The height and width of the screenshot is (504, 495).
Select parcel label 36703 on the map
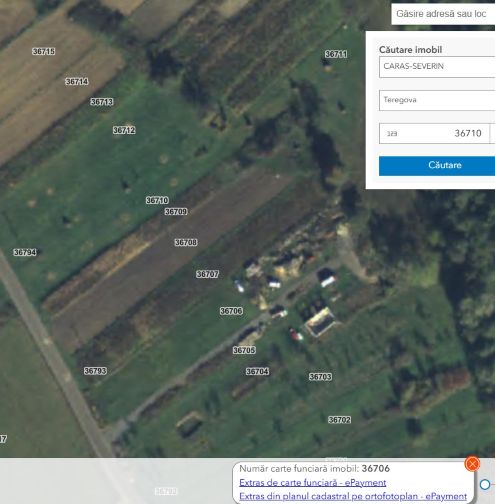pyautogui.click(x=320, y=377)
